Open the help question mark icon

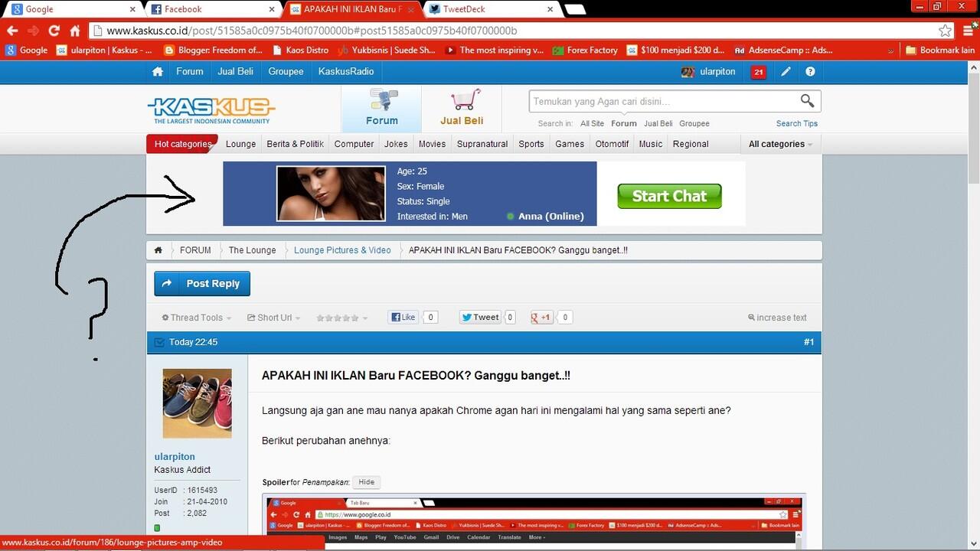click(x=810, y=72)
